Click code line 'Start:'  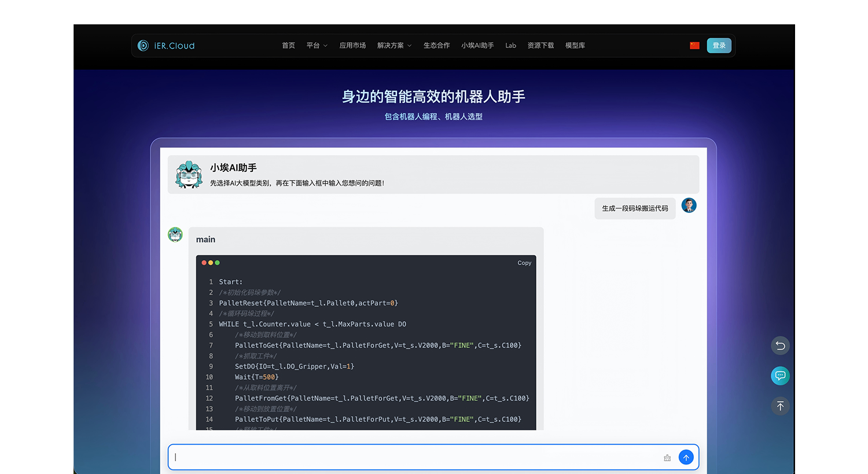click(x=231, y=282)
